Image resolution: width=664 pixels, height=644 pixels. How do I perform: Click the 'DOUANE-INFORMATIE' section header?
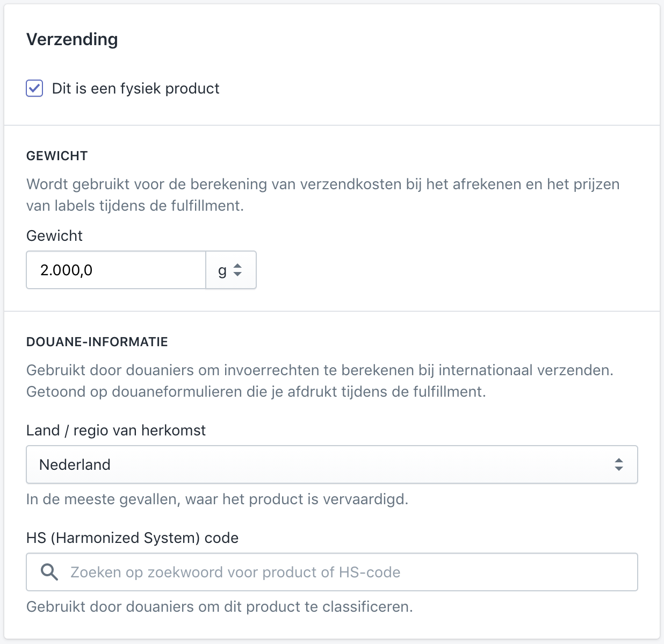tap(97, 341)
